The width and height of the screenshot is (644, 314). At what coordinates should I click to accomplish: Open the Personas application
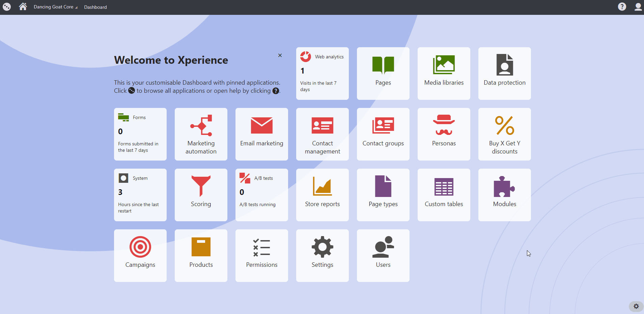[x=444, y=134]
